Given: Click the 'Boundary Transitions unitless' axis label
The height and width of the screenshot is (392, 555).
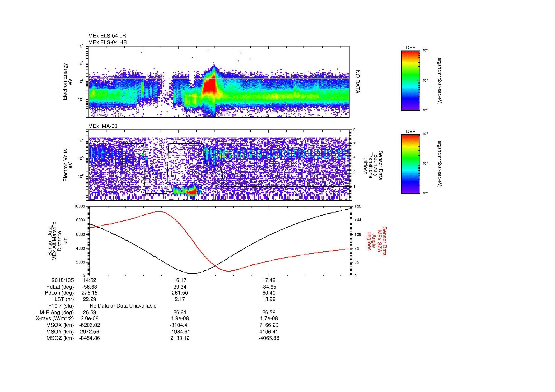Looking at the screenshot, I should (x=373, y=165).
